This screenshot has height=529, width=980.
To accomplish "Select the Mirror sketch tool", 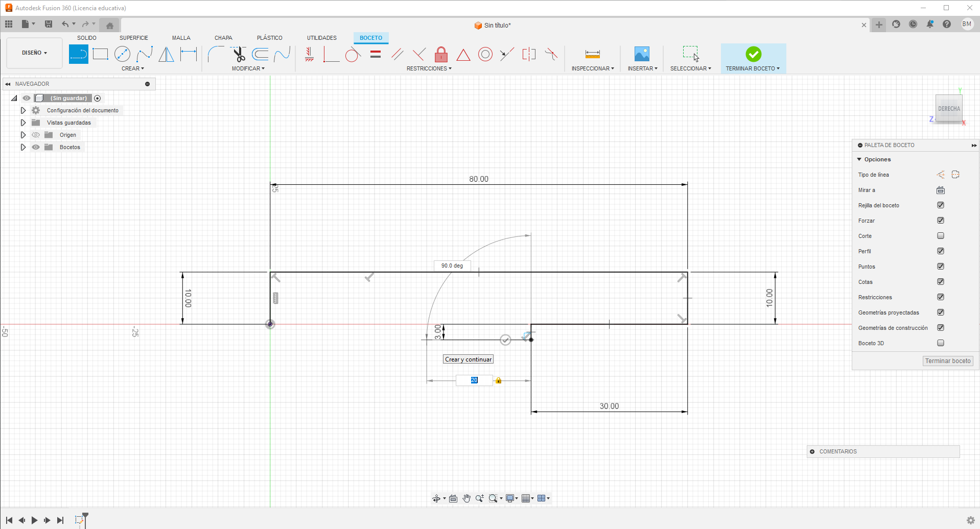I will click(x=167, y=54).
